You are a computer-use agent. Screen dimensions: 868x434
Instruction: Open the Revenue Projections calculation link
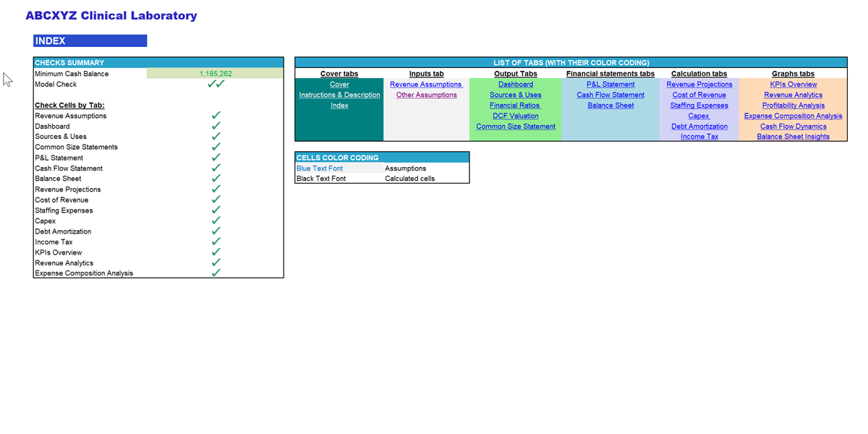(x=699, y=84)
